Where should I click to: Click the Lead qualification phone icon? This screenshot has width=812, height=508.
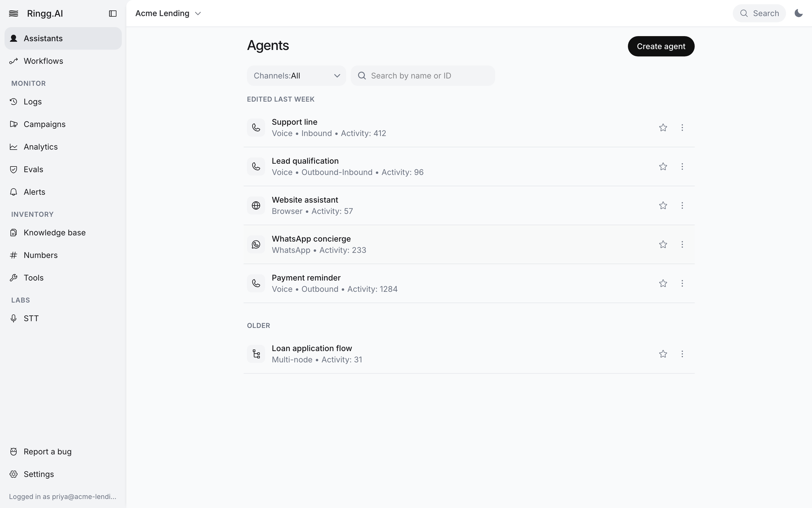[256, 167]
